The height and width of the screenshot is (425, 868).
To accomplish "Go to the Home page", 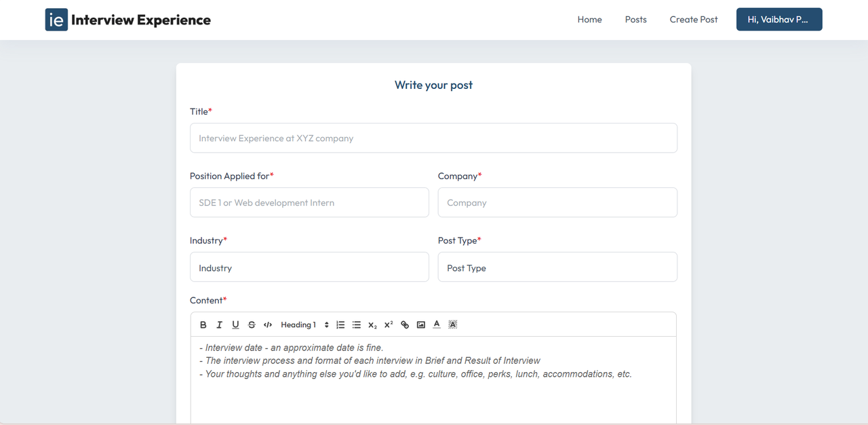I will click(x=589, y=20).
